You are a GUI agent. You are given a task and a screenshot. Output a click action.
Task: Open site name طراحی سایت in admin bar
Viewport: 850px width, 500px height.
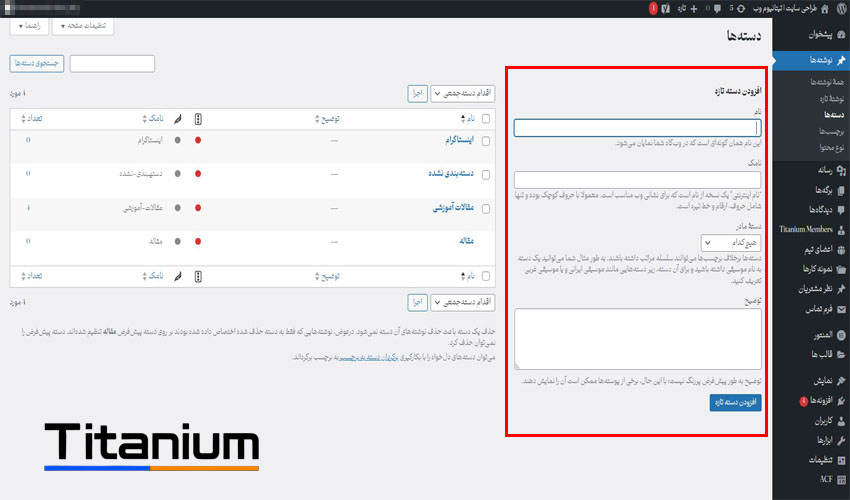pos(785,9)
